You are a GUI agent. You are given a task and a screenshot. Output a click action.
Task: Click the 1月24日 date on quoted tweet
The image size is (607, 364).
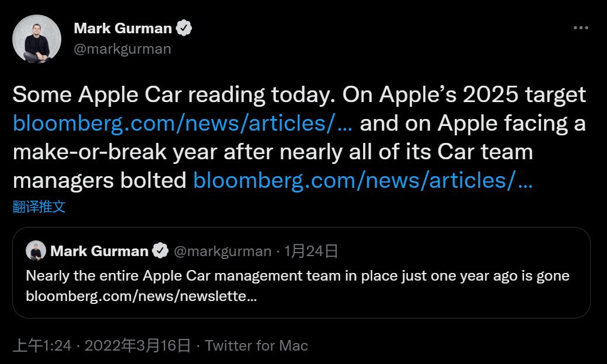point(311,251)
